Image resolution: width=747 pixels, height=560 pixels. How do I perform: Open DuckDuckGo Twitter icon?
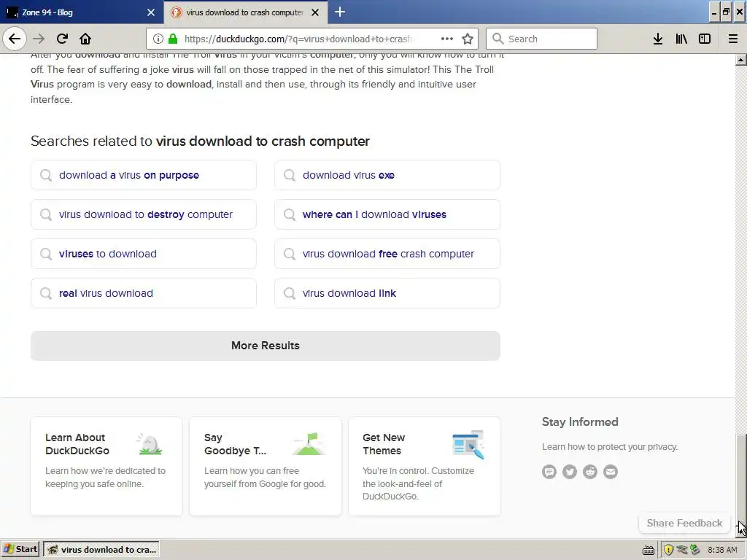coord(570,472)
